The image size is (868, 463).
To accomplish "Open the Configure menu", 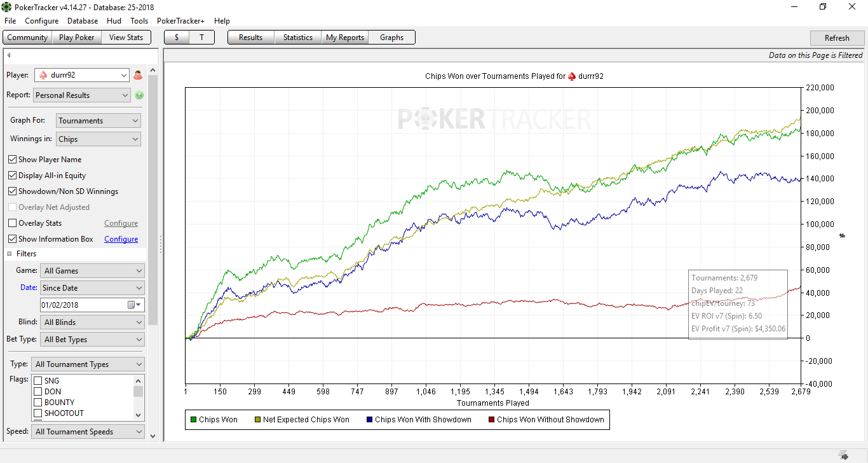I will coord(42,21).
